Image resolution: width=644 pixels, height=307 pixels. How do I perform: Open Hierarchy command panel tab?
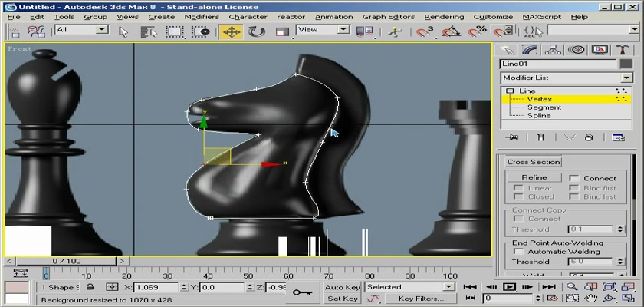coord(554,50)
